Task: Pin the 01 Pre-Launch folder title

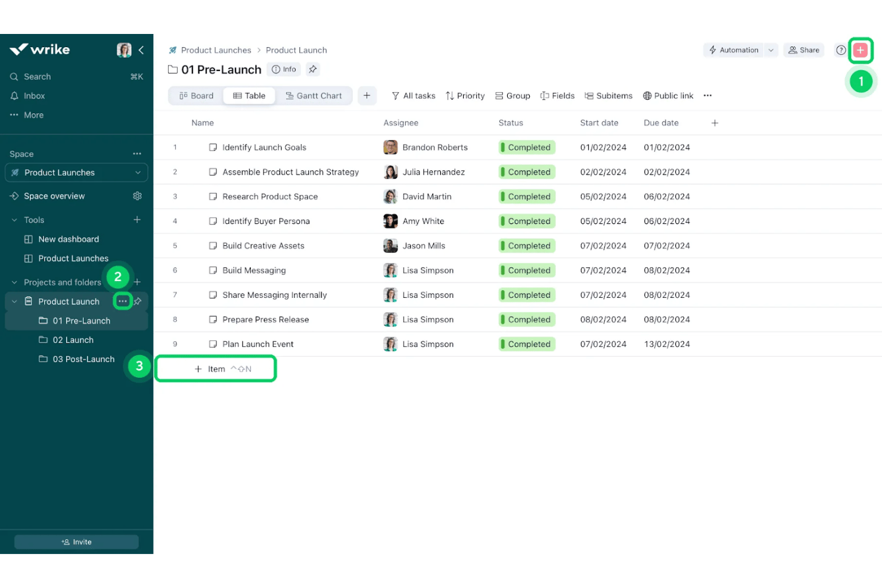Action: (313, 69)
